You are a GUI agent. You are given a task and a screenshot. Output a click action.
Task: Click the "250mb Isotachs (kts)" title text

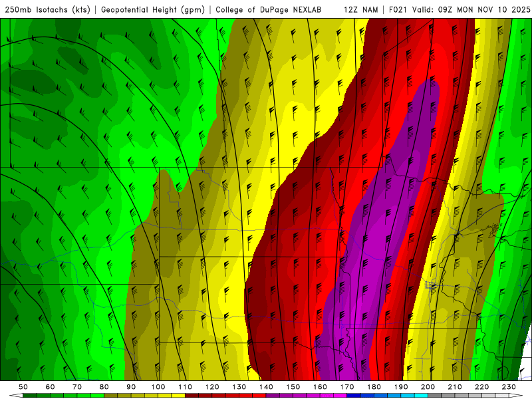(x=47, y=10)
